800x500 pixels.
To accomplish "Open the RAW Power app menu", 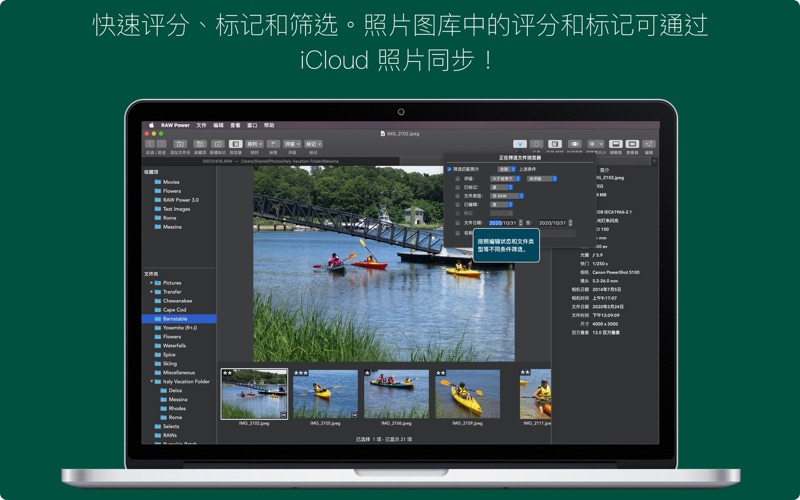I will (175, 125).
